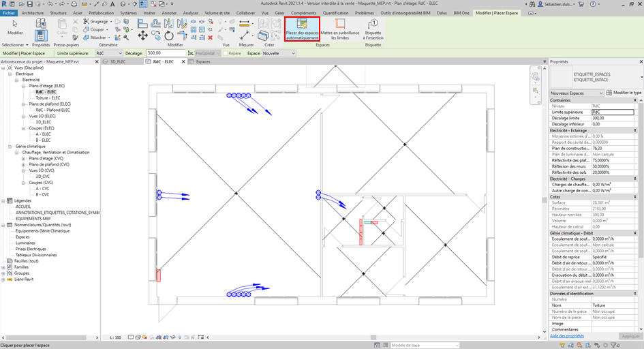Image resolution: width=644 pixels, height=349 pixels.
Task: Click the Coller paste icon
Action: (62, 27)
